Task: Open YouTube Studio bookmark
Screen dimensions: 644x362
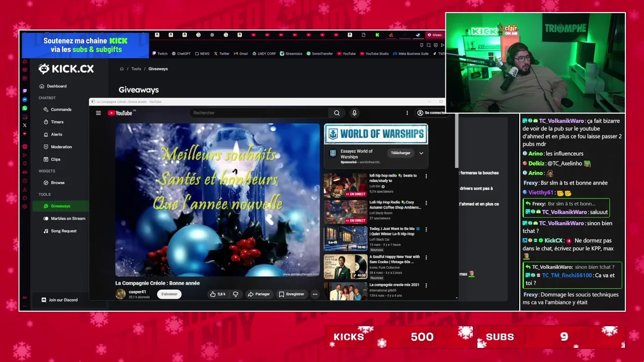Action: tap(374, 54)
